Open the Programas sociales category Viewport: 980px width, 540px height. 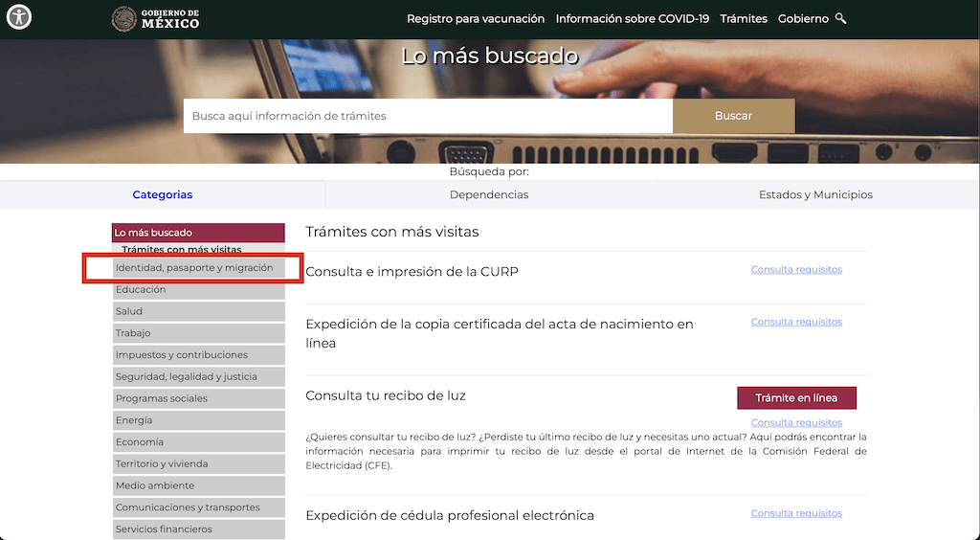tap(198, 398)
